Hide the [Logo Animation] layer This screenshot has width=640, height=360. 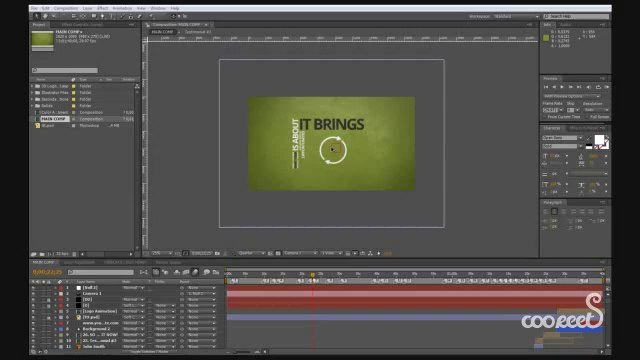(x=33, y=311)
